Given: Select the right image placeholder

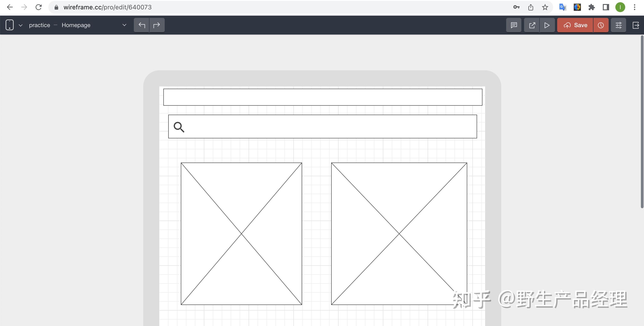Looking at the screenshot, I should [399, 234].
